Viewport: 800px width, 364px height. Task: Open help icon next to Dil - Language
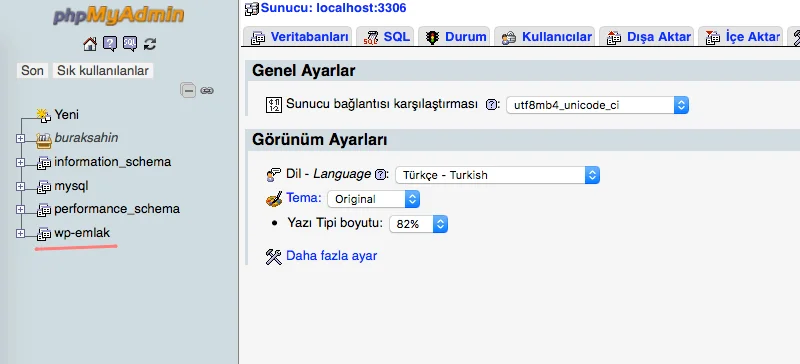tap(380, 175)
